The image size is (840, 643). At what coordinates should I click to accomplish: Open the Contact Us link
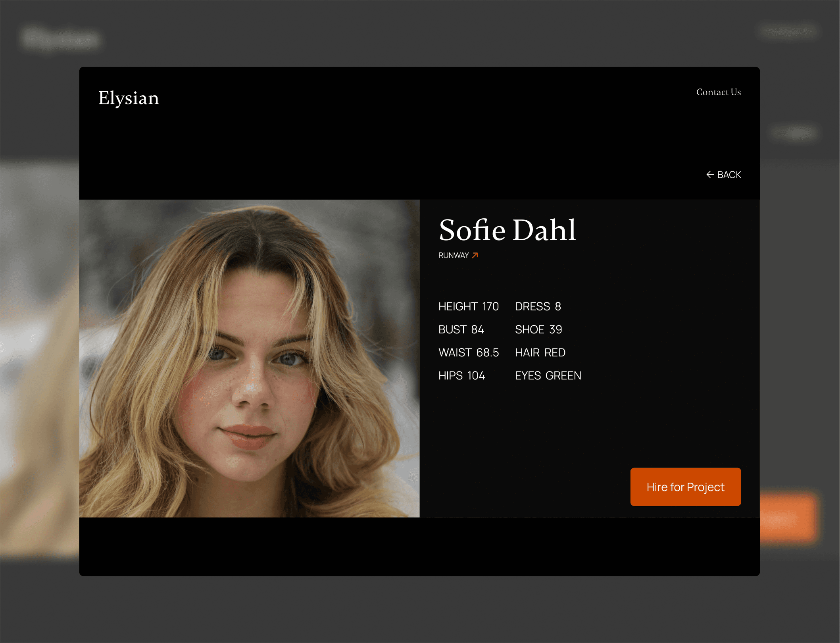coord(718,92)
